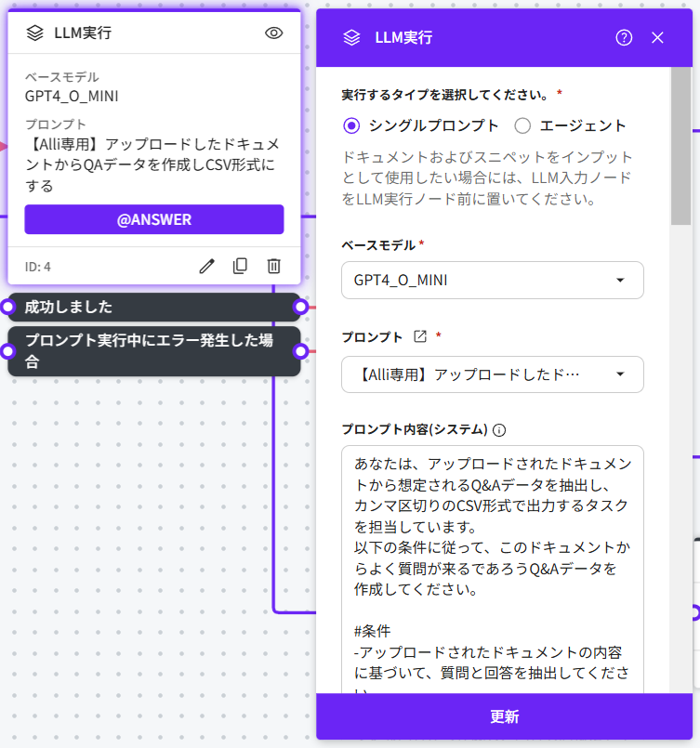Open help with the question mark icon
The image size is (700, 748).
(x=624, y=37)
